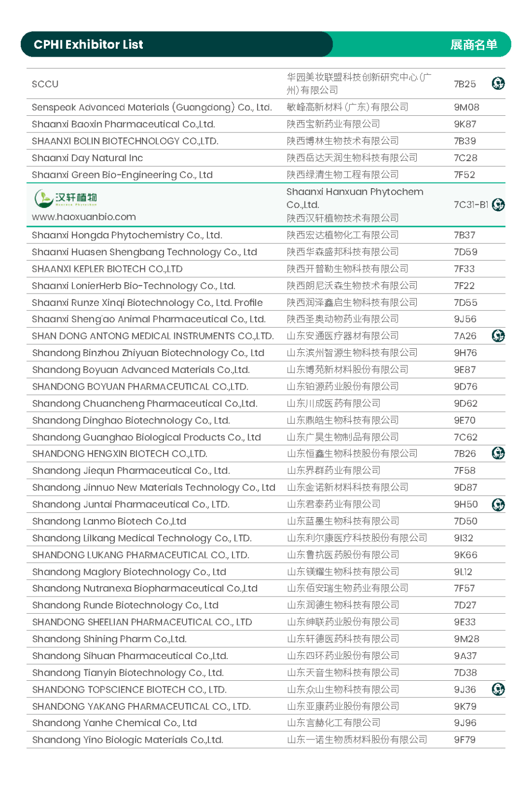Select SHANDONG YAKANG PHARMACEUTICAL CO., LTD.
The height and width of the screenshot is (798, 532).
141,706
